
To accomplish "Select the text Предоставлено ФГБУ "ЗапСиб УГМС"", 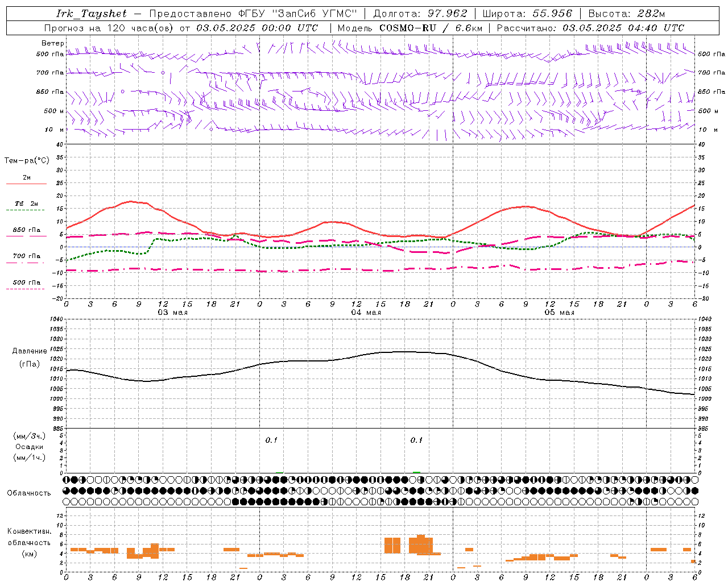I will tap(253, 14).
